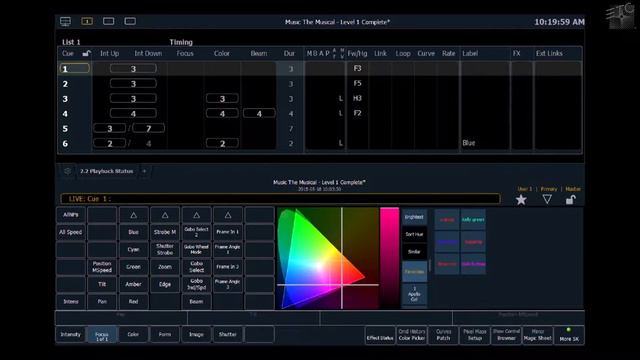Select the kelly green favorite swatch
The width and height of the screenshot is (640, 360).
(473, 220)
